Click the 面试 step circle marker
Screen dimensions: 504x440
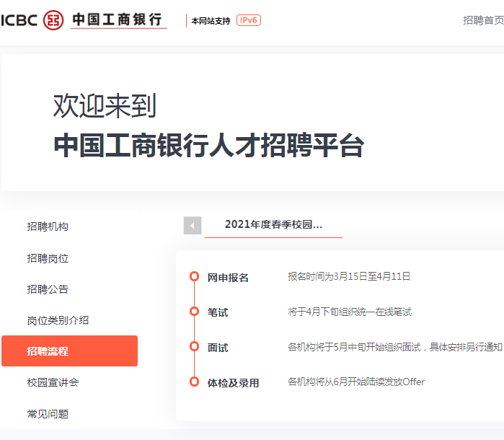click(194, 347)
